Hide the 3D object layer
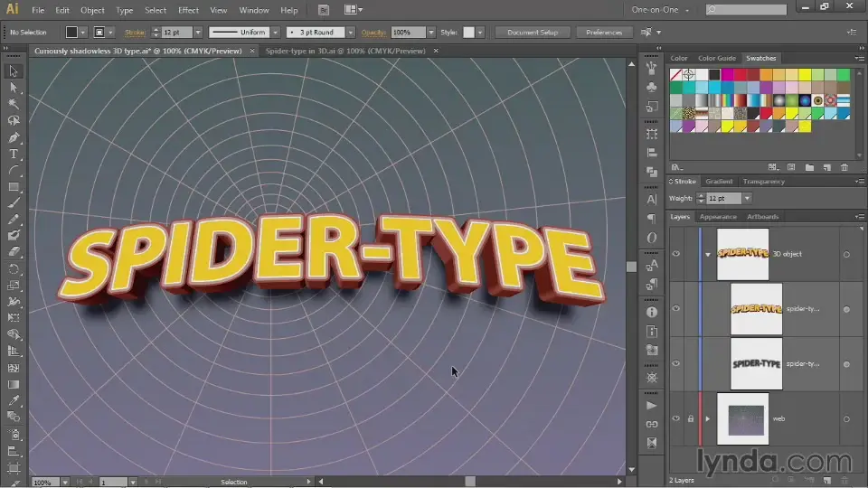This screenshot has width=868, height=488. tap(675, 254)
